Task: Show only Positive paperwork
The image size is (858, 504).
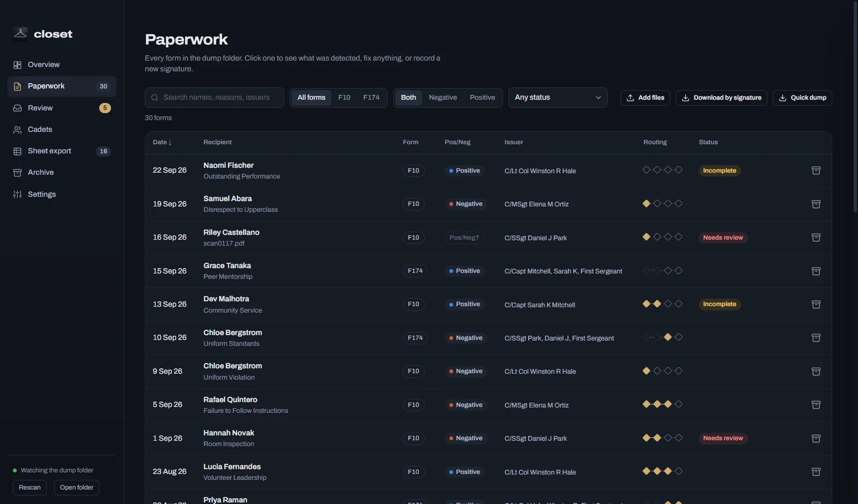Action: (483, 98)
